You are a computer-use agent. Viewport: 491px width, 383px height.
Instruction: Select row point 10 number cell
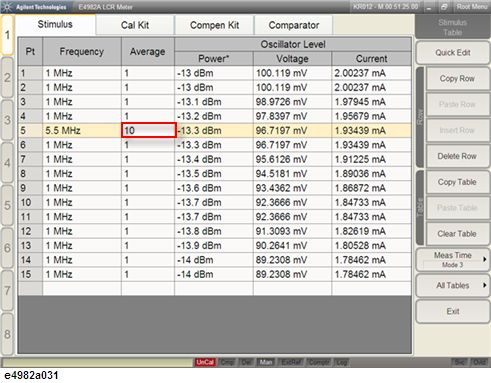(x=30, y=202)
